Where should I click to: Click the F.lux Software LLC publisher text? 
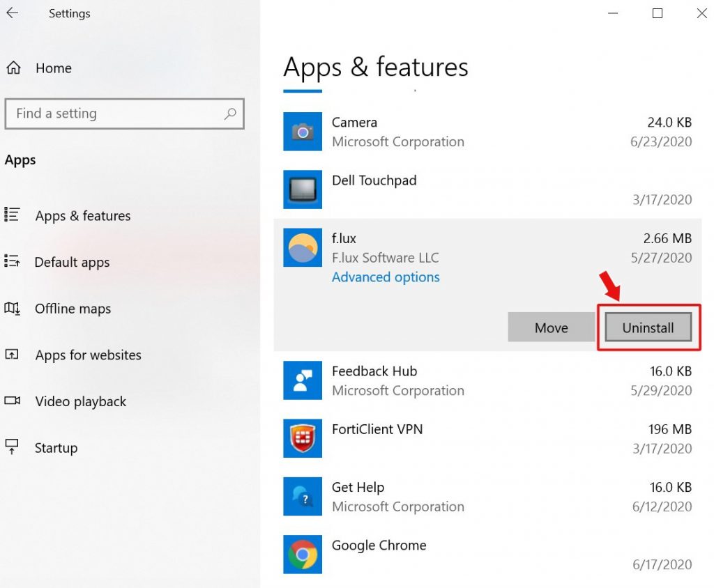(x=385, y=258)
